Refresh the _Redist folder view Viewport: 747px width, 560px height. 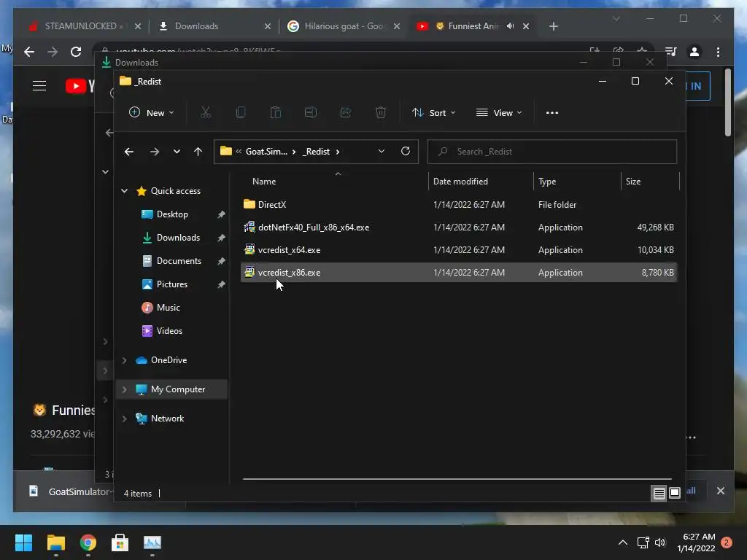pos(406,151)
